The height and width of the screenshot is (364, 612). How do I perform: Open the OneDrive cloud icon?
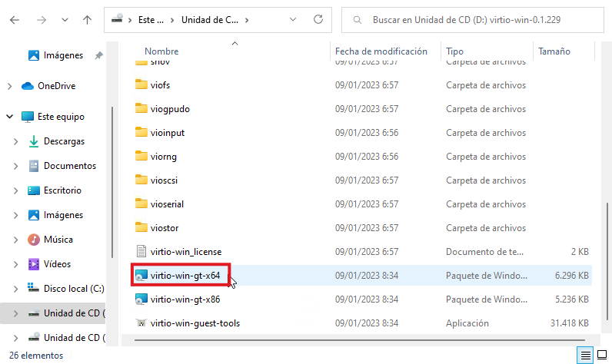point(28,86)
